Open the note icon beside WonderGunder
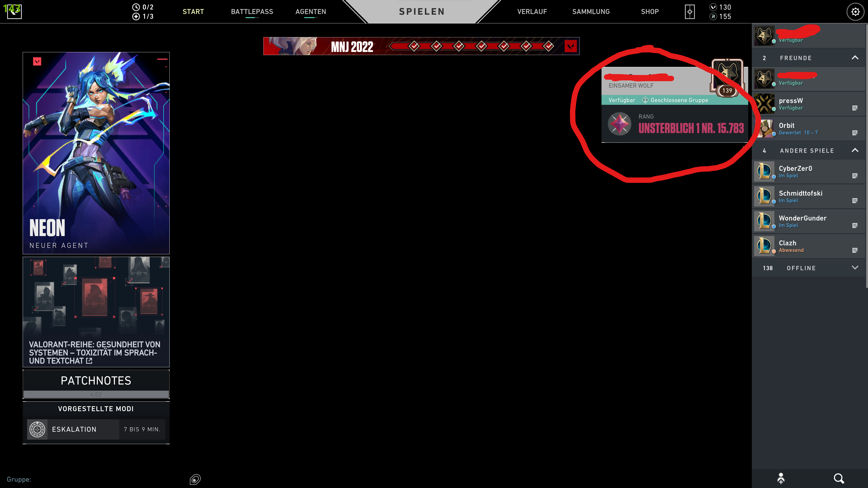The width and height of the screenshot is (868, 488). coord(854,226)
